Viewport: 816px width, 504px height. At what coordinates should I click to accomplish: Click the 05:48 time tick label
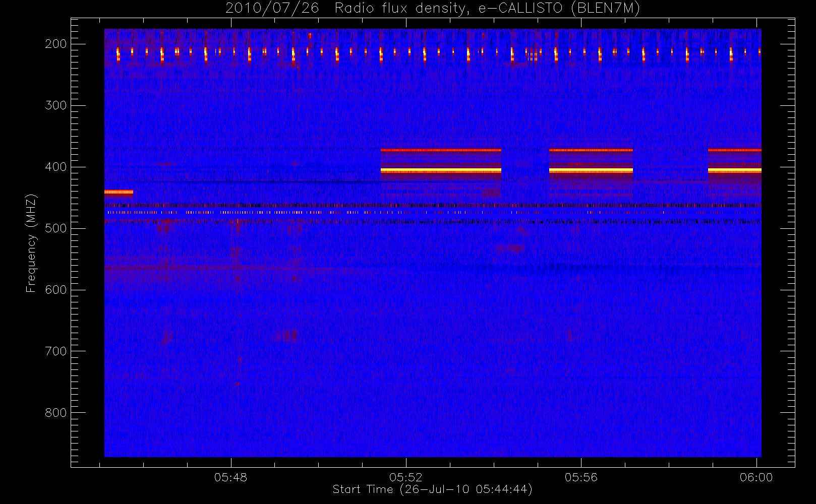point(231,477)
